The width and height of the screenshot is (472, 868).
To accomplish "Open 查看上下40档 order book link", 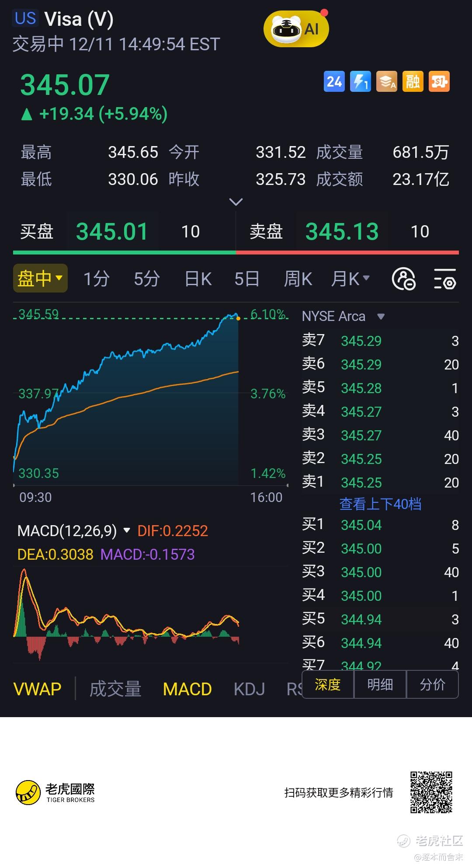I will pyautogui.click(x=381, y=504).
